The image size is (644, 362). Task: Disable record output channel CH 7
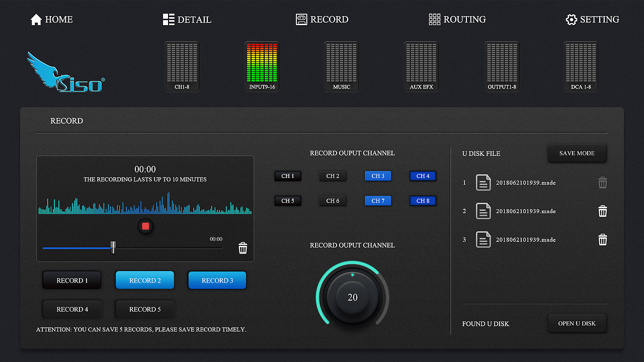(x=378, y=201)
